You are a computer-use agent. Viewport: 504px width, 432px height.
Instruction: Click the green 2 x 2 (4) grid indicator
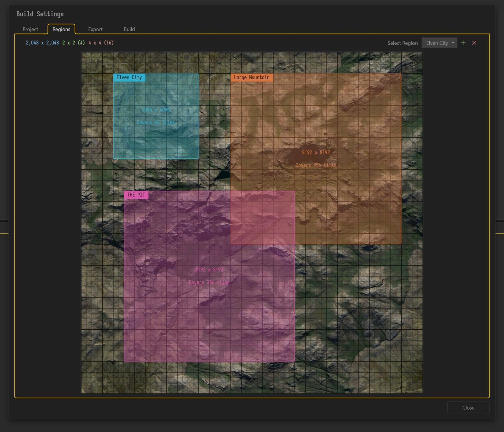73,43
